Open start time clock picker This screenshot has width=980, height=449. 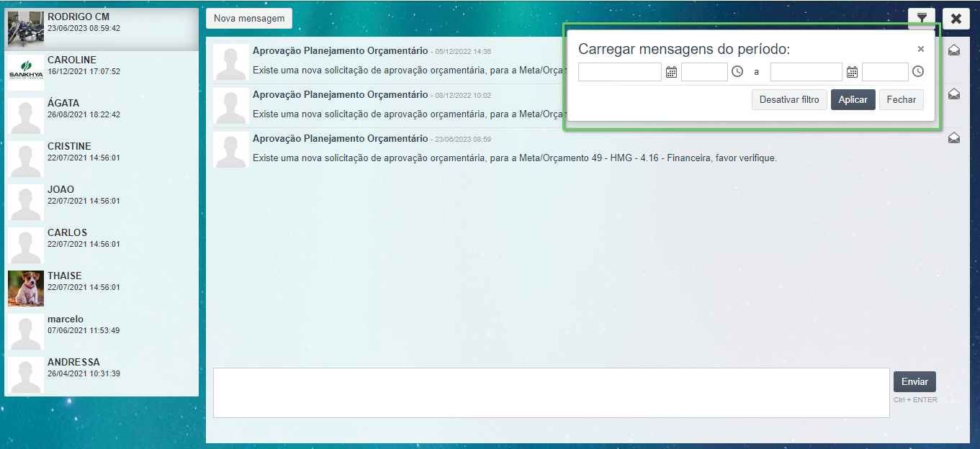(x=737, y=72)
